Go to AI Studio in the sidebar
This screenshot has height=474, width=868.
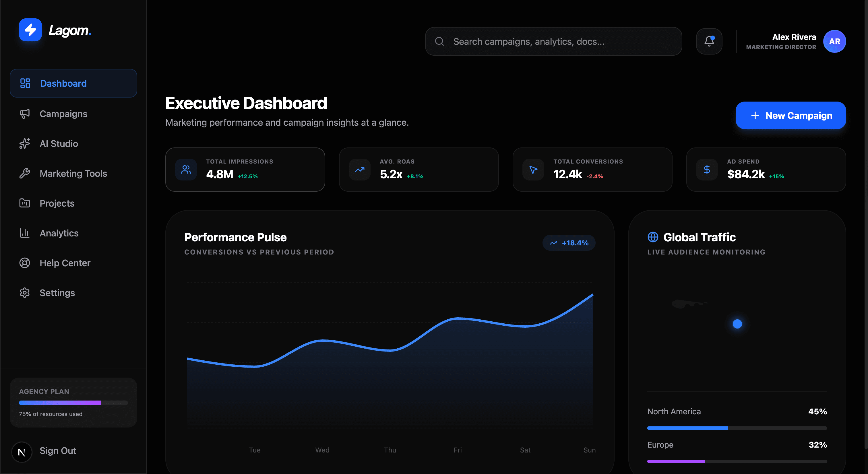59,144
